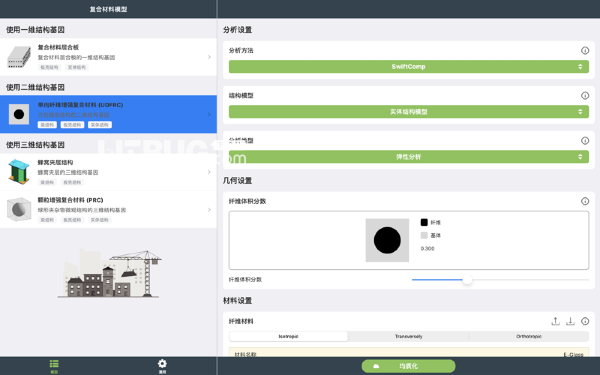Click the green 均质化 button

coord(408,366)
